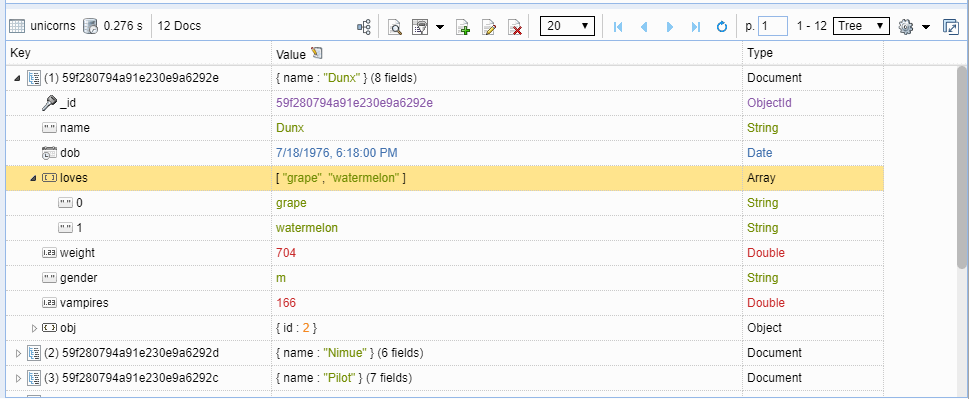Click the edit document pencil icon
The width and height of the screenshot is (969, 399).
[x=489, y=27]
